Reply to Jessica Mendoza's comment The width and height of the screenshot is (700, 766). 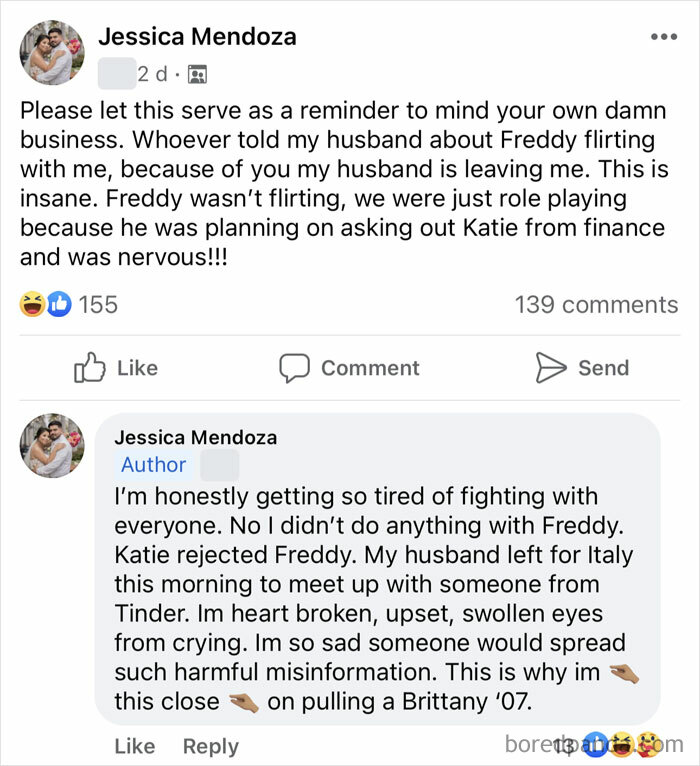pos(210,746)
